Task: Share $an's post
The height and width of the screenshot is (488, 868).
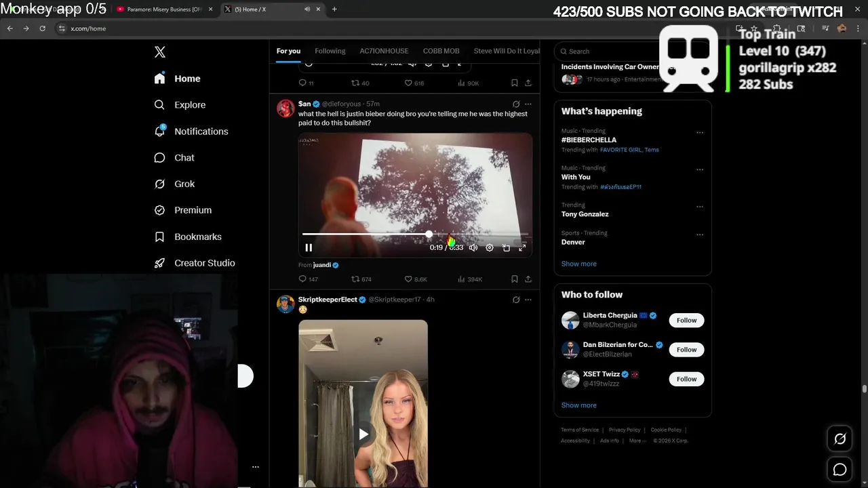Action: (x=528, y=279)
